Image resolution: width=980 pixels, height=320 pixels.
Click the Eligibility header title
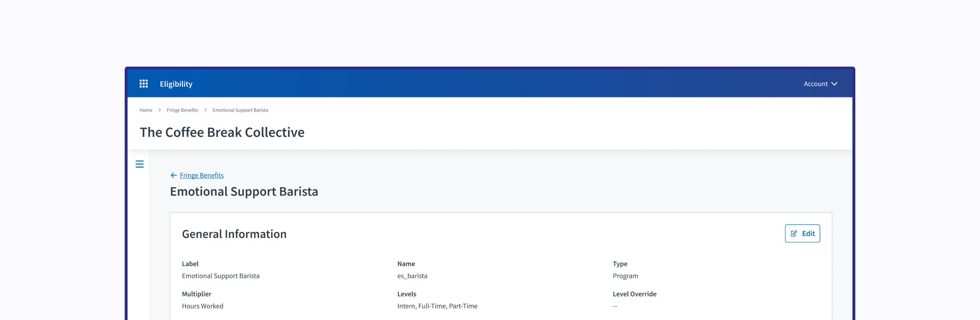coord(176,84)
